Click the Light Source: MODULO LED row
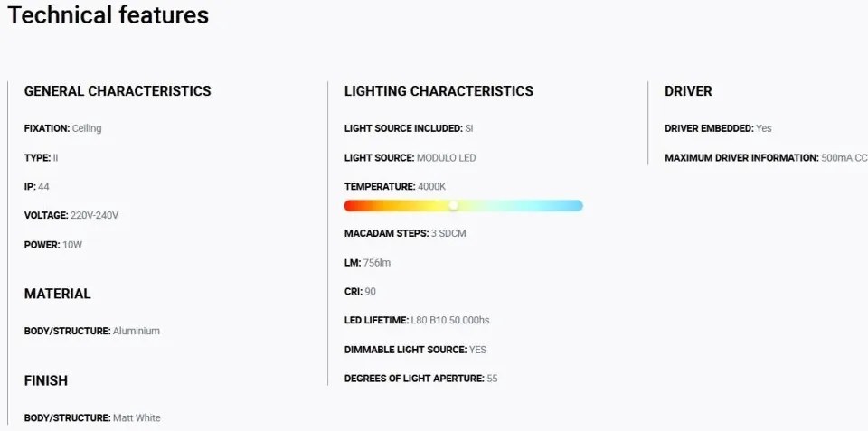This screenshot has width=868, height=431. [410, 157]
